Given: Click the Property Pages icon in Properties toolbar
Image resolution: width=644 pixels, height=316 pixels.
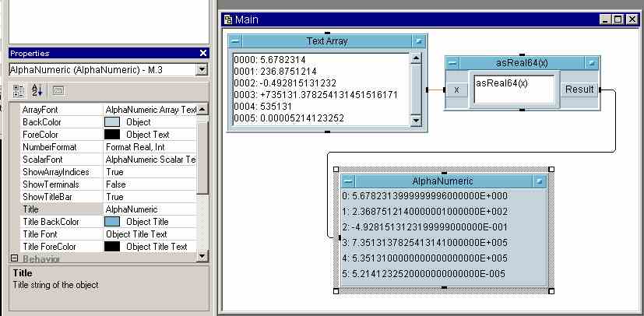Looking at the screenshot, I should tap(58, 90).
